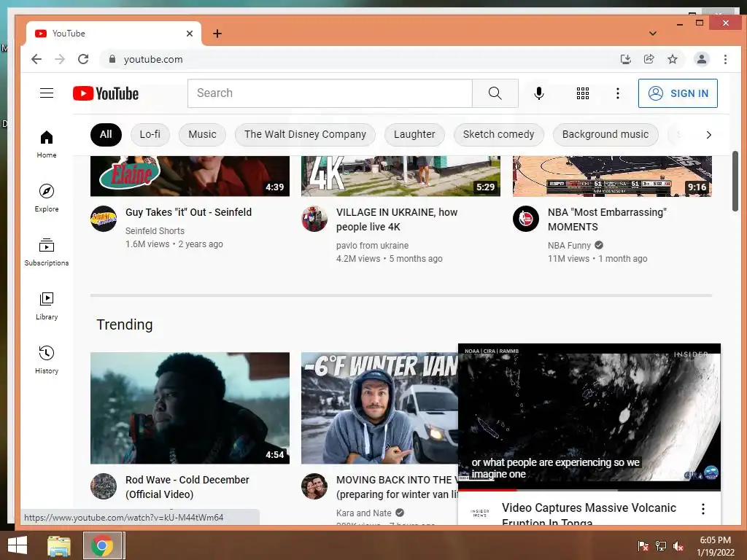Viewport: 747px width, 560px height.
Task: Bookmark this page with the star icon
Action: [672, 59]
